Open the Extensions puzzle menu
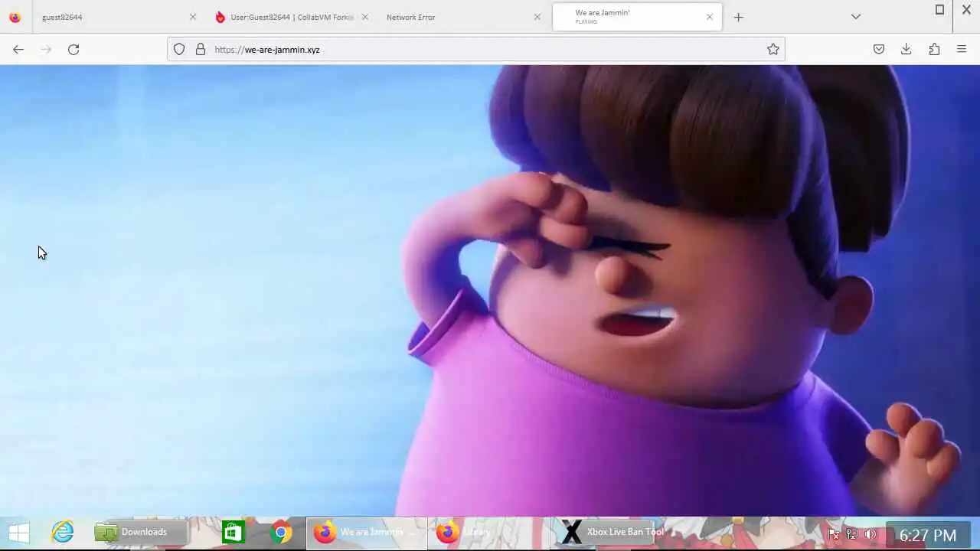The width and height of the screenshot is (980, 551). 934,49
